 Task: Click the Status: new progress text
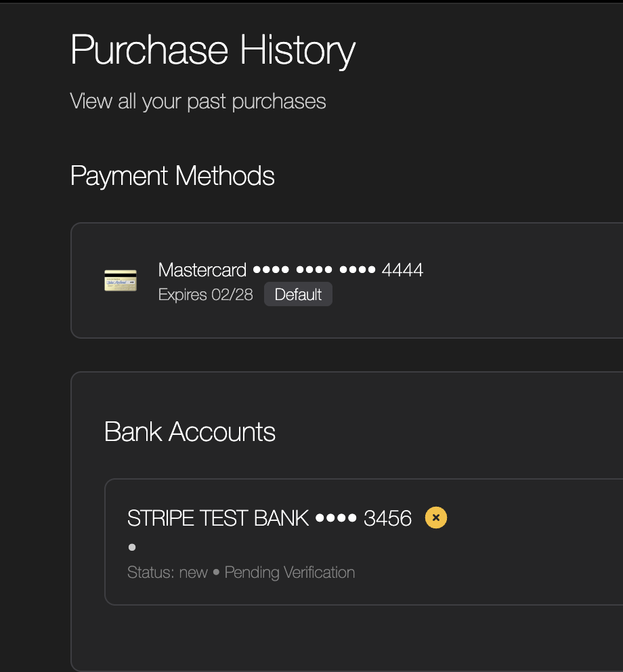167,572
